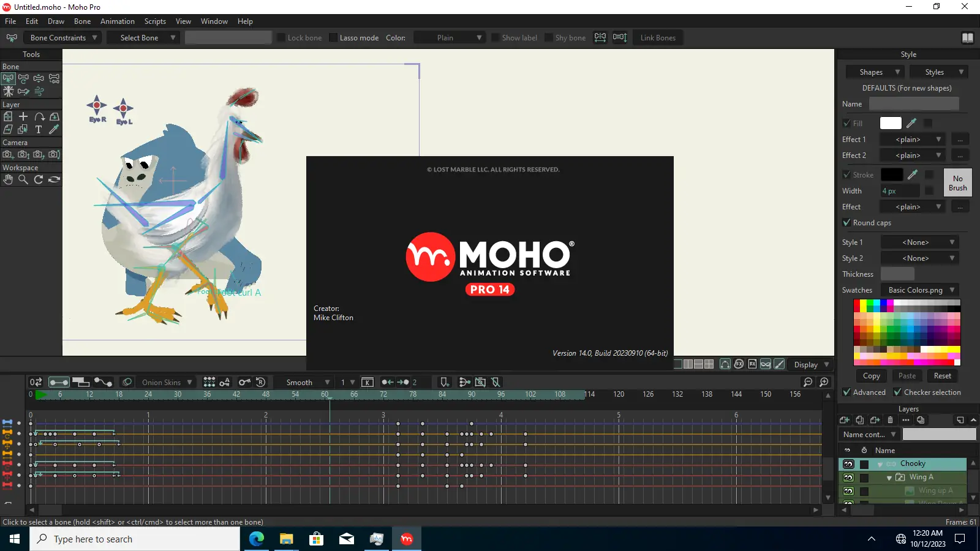Viewport: 980px width, 551px height.
Task: Toggle the Lock bone checkbox
Action: point(282,37)
